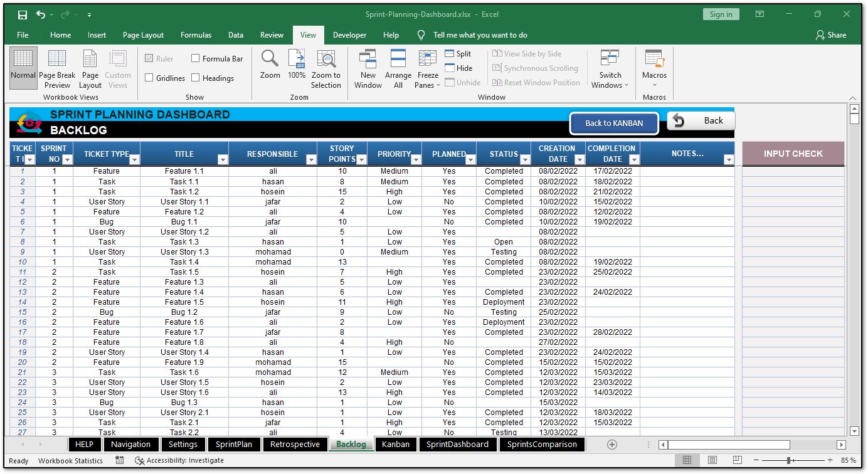Click the Undo arrow icon
The width and height of the screenshot is (868, 474).
(41, 14)
